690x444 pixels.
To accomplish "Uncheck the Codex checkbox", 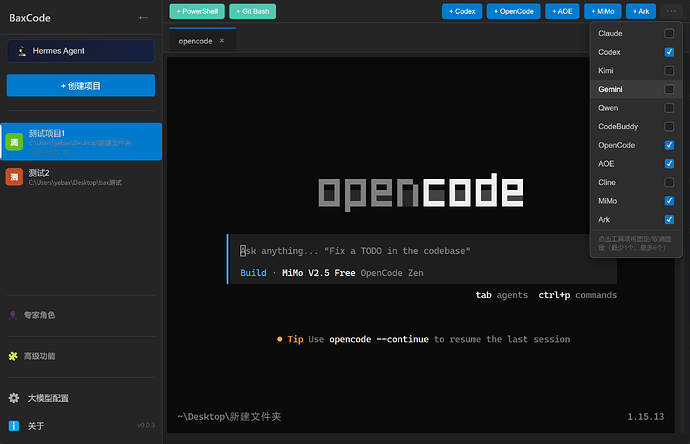I will point(669,52).
